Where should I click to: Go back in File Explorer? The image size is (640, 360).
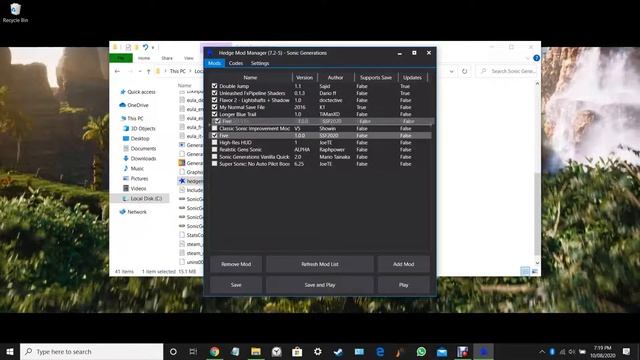coord(118,71)
